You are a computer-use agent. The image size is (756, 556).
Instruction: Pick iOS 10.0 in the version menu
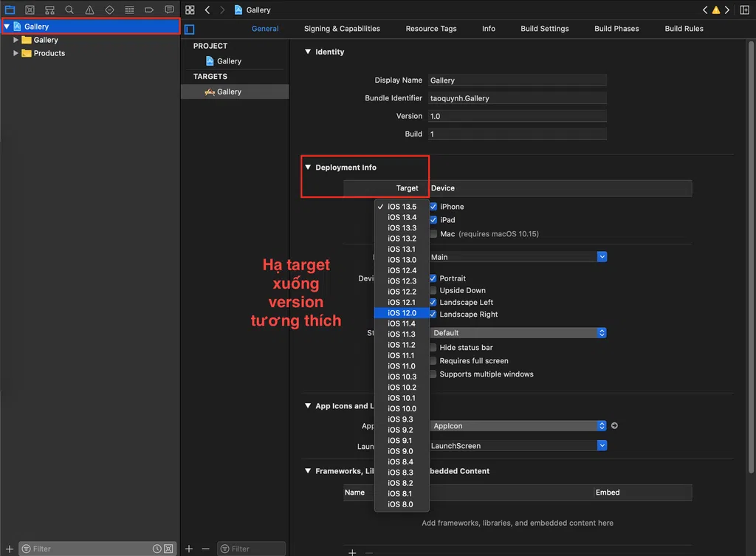pos(402,408)
